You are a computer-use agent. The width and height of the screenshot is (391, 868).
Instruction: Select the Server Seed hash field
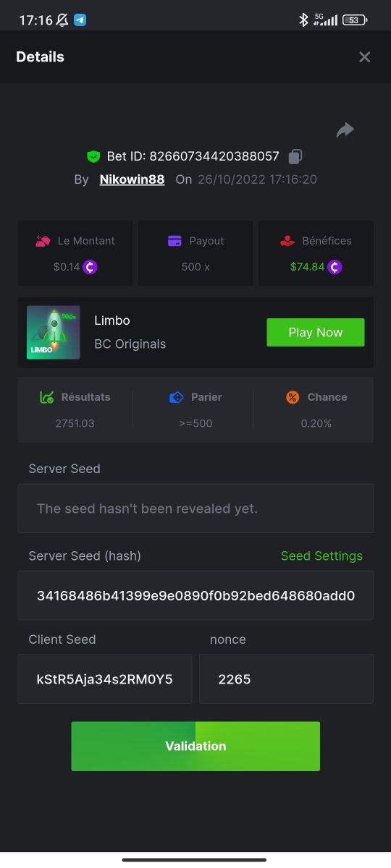(x=195, y=595)
